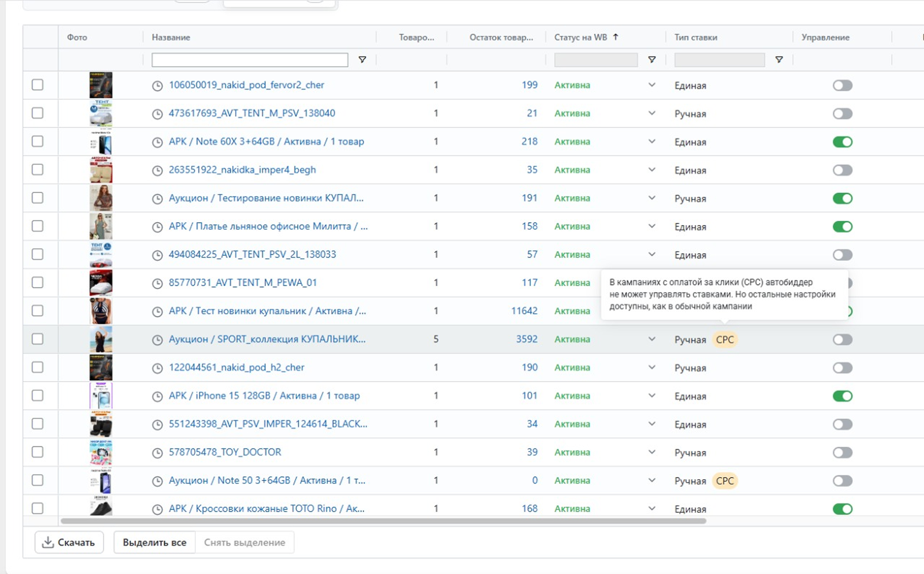Viewport: 924px width, 574px height.
Task: Click the CPC badge in Note 50 row
Action: [724, 480]
